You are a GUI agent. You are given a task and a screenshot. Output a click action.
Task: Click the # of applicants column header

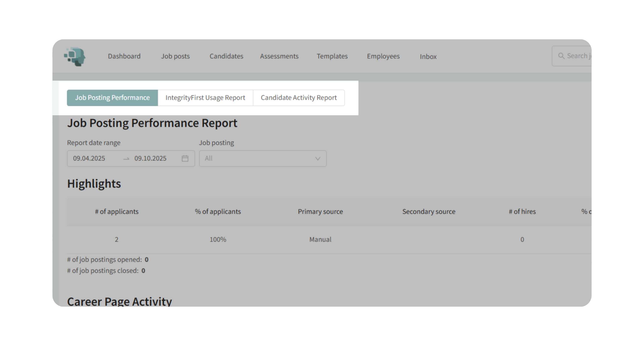tap(117, 212)
